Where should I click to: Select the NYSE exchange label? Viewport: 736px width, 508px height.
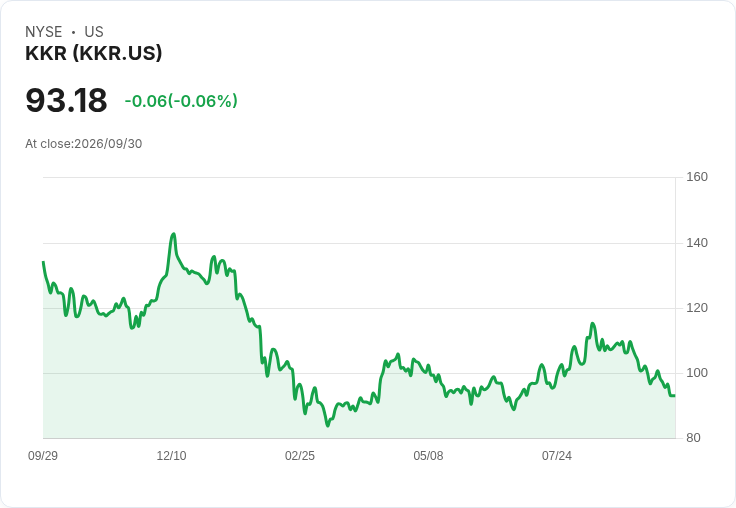[44, 32]
